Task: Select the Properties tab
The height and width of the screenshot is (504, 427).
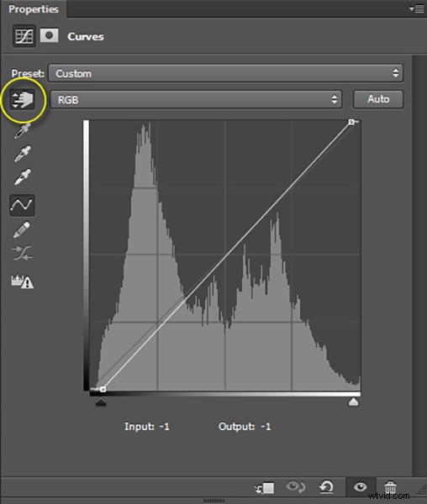Action: (34, 9)
